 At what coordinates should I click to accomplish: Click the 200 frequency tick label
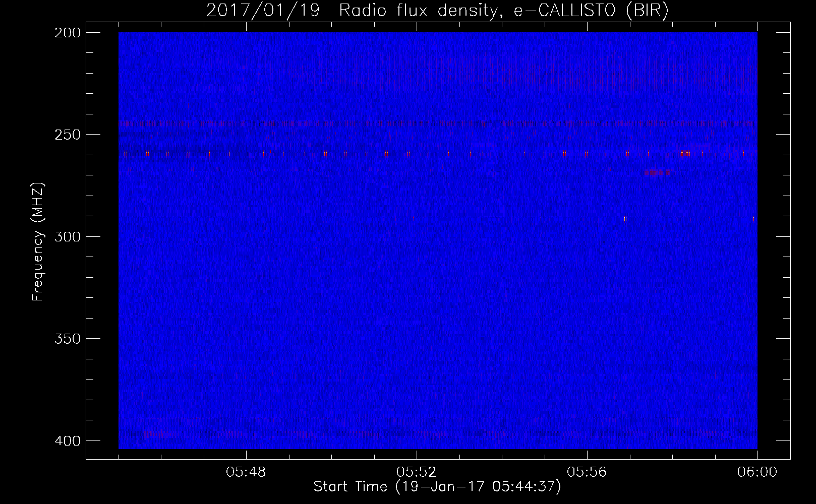pyautogui.click(x=68, y=33)
